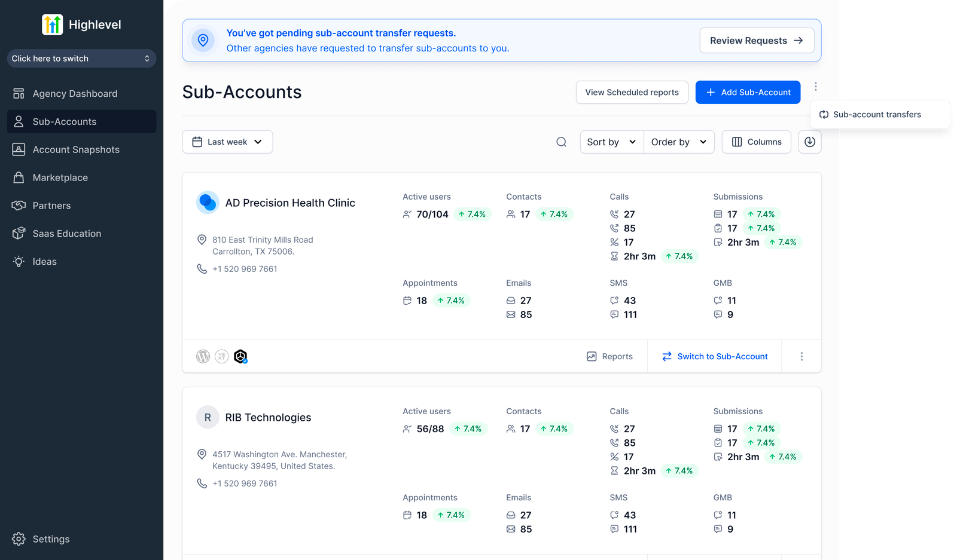
Task: Click the Add Sub-Account button
Action: pos(748,93)
